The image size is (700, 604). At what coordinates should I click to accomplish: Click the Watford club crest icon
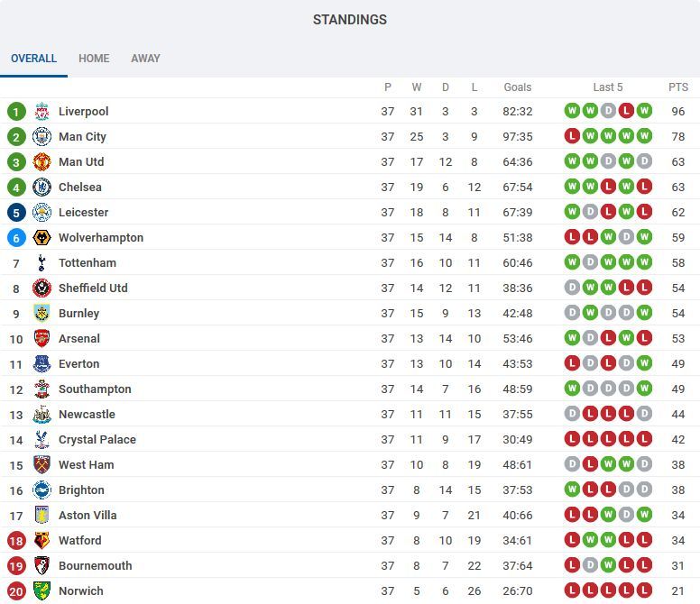pos(41,541)
